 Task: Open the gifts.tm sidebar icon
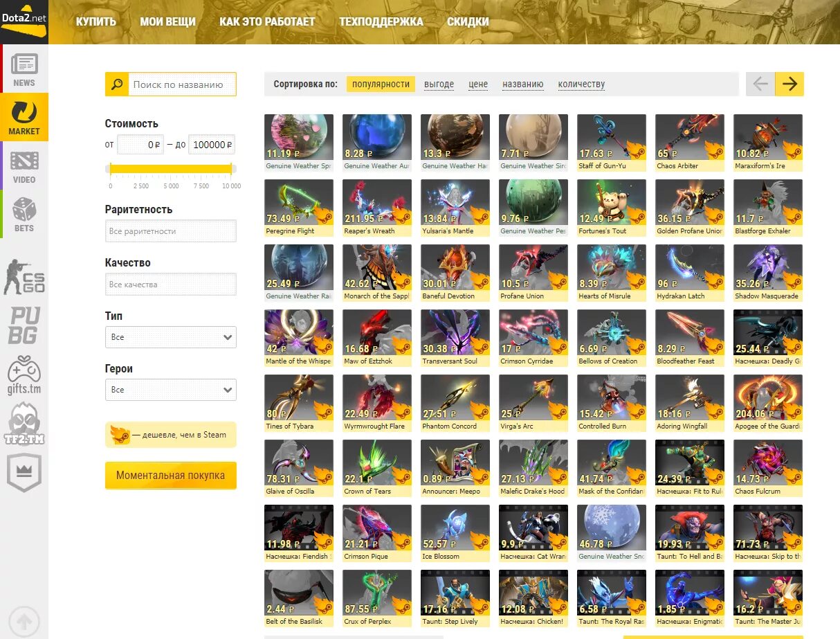[x=24, y=375]
